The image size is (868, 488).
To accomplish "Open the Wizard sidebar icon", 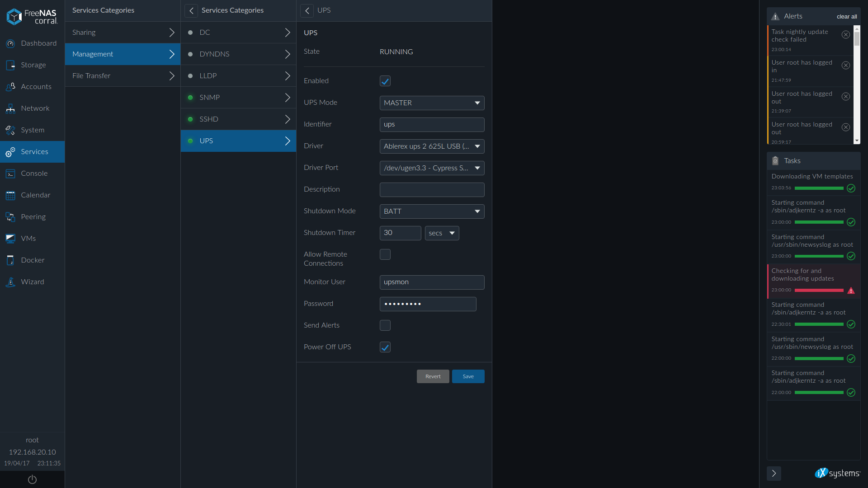I will coord(10,282).
